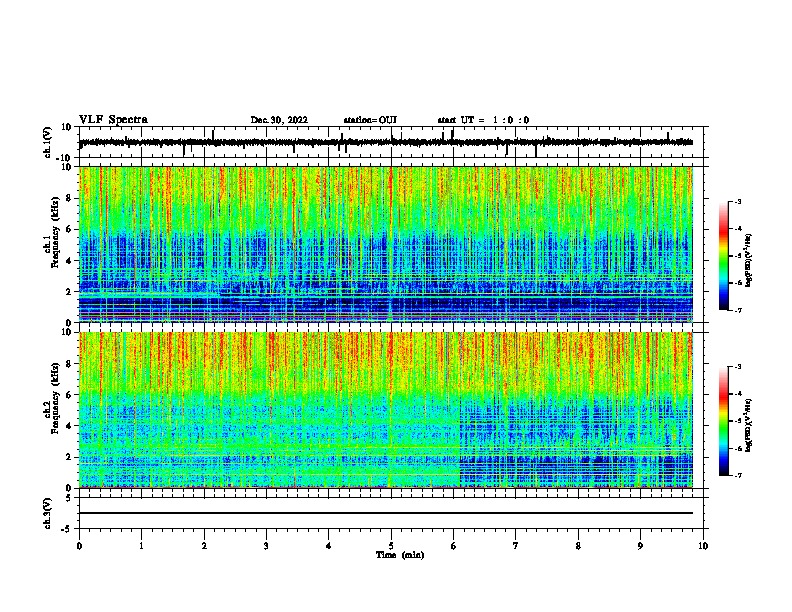Click the ch.2 "Frequency (kHz)" axis label
The image size is (792, 612).
[x=55, y=397]
